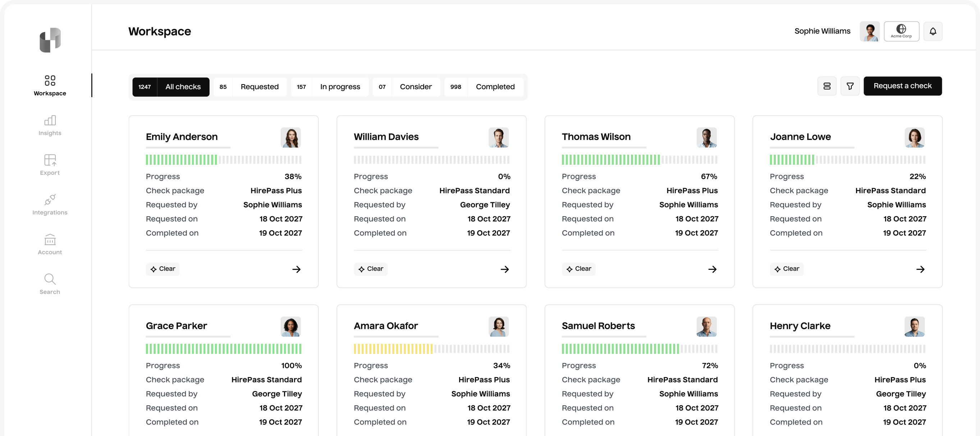Screen dimensions: 980x436
Task: Click the Workspace page title
Action: click(x=160, y=31)
